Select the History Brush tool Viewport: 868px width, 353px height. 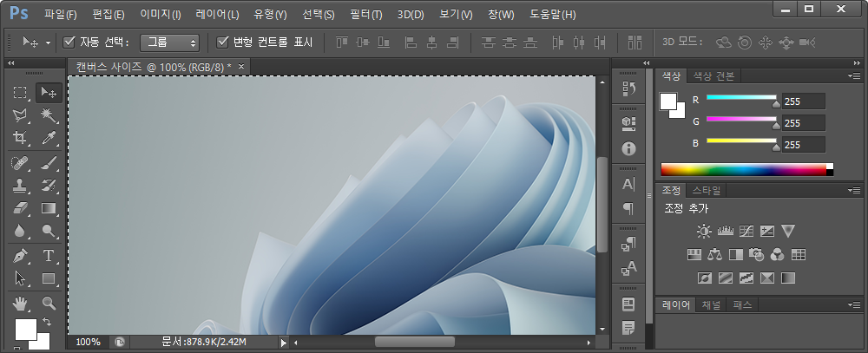point(49,186)
